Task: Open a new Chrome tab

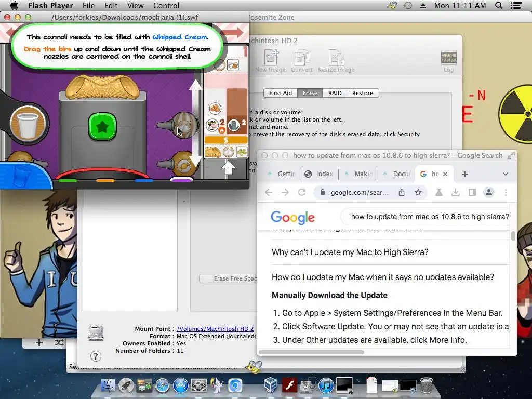Action: (x=465, y=174)
